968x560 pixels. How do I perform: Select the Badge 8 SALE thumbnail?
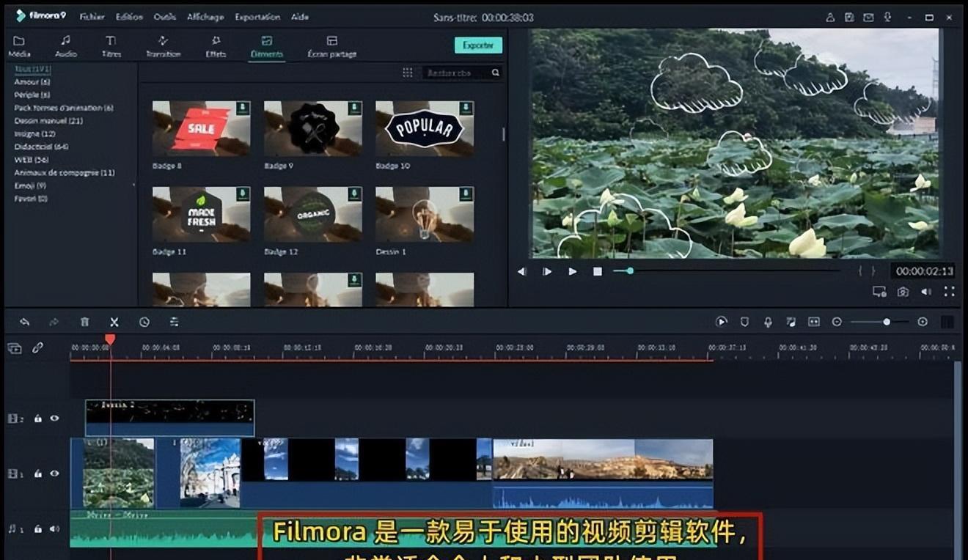(201, 128)
